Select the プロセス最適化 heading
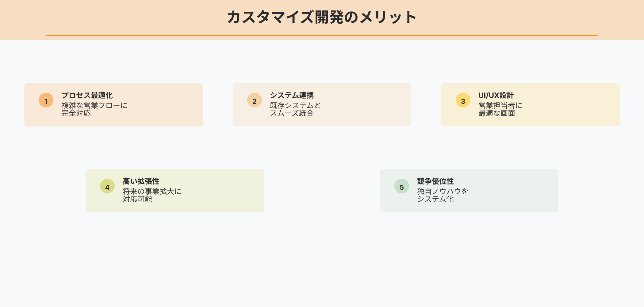The height and width of the screenshot is (307, 644). (87, 95)
